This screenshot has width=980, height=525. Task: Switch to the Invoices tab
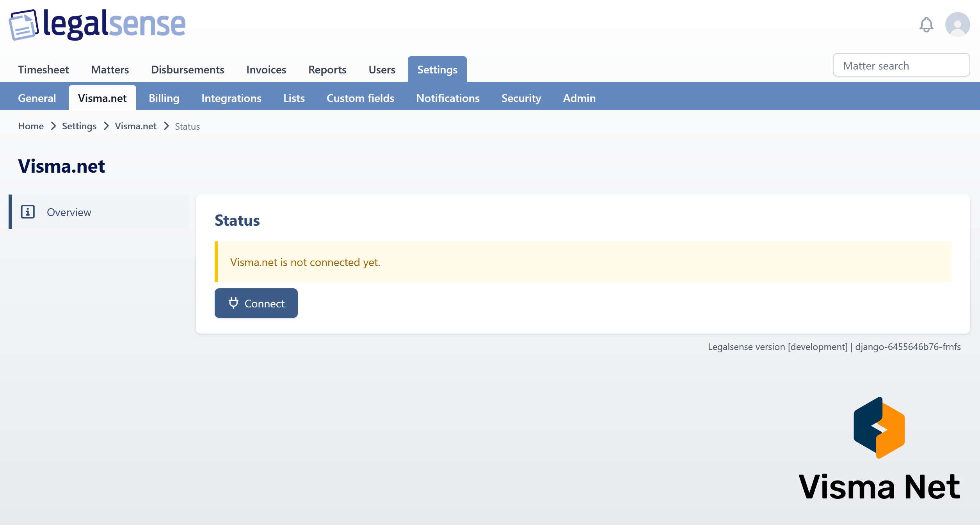(x=266, y=70)
